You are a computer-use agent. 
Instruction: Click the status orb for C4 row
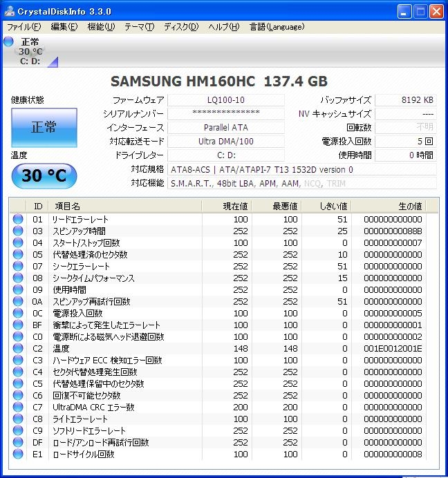coord(18,372)
